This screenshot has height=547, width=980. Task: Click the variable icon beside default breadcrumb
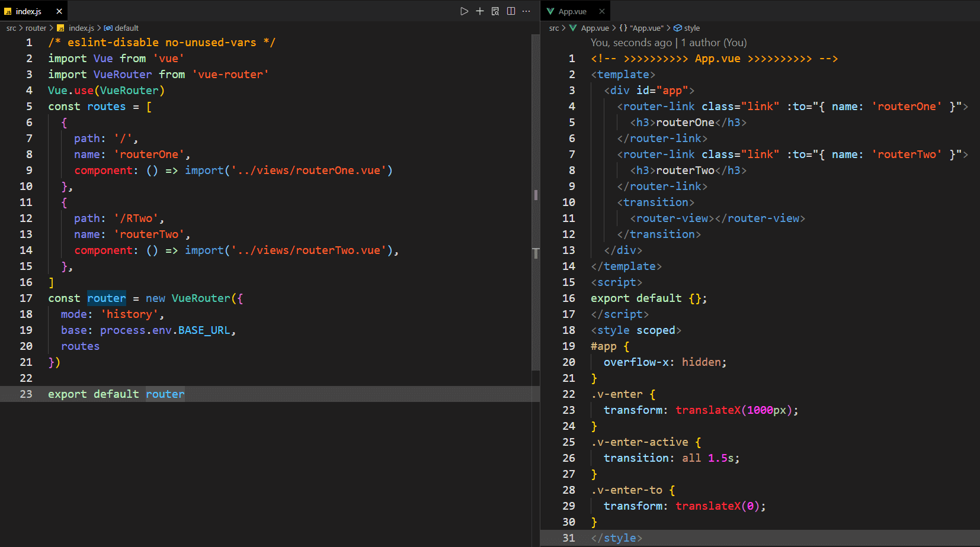click(x=108, y=28)
